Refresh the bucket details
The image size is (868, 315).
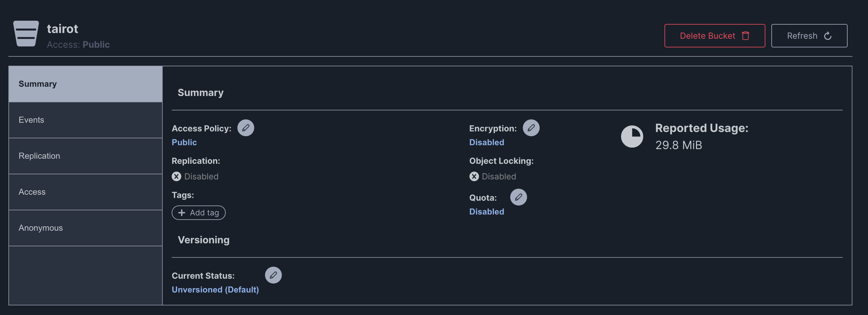(809, 36)
